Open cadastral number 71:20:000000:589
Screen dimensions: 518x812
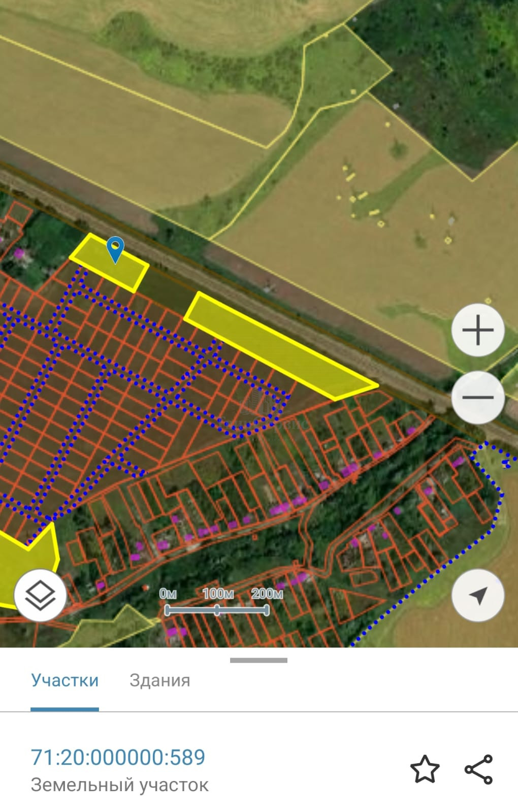[118, 757]
